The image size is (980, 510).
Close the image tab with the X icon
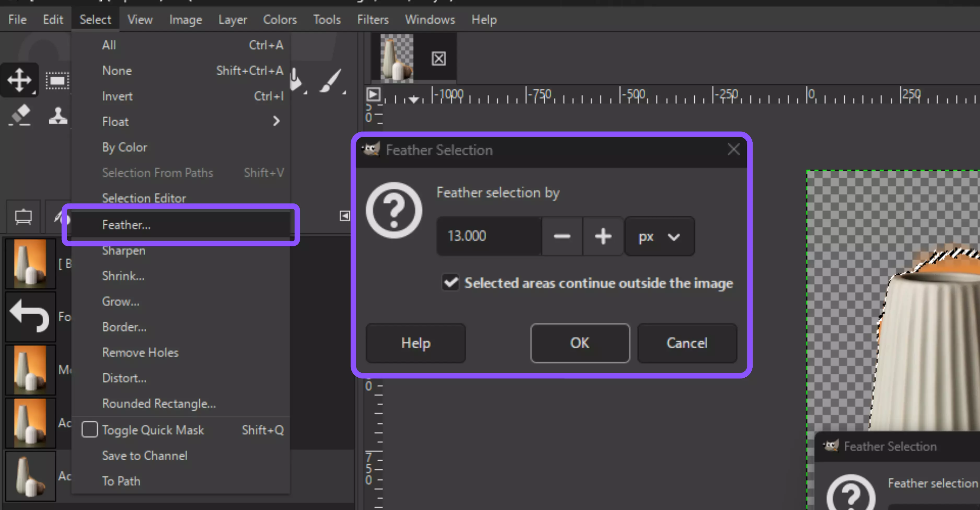click(438, 59)
